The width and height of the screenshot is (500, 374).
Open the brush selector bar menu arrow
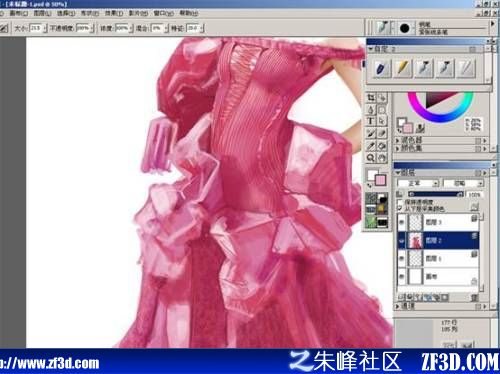point(493,24)
